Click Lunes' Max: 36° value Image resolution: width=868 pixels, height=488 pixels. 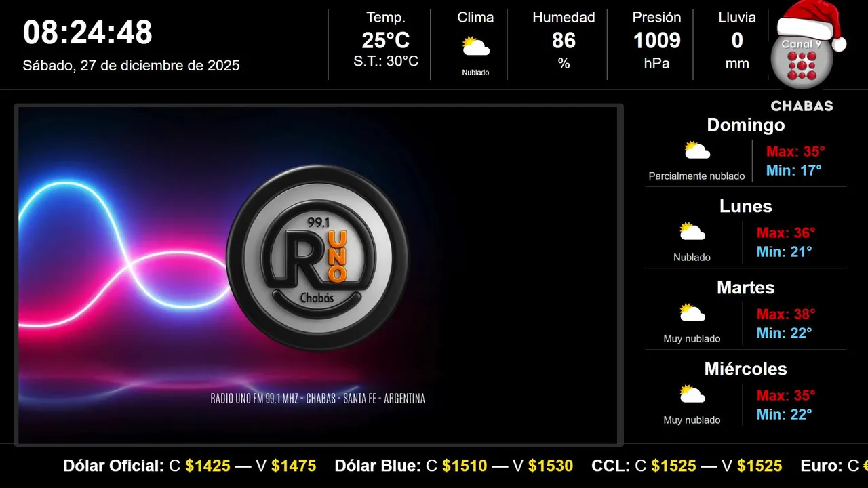[786, 232]
